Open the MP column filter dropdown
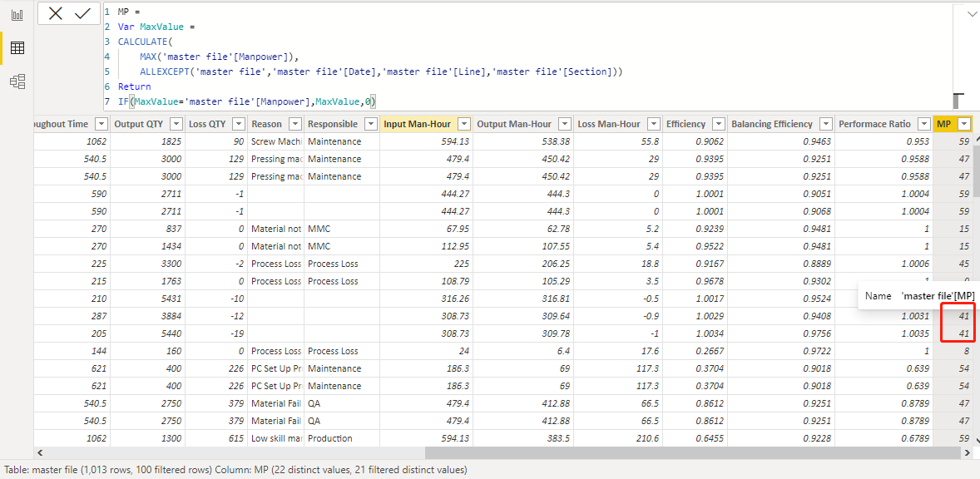This screenshot has height=479, width=980. [x=964, y=124]
